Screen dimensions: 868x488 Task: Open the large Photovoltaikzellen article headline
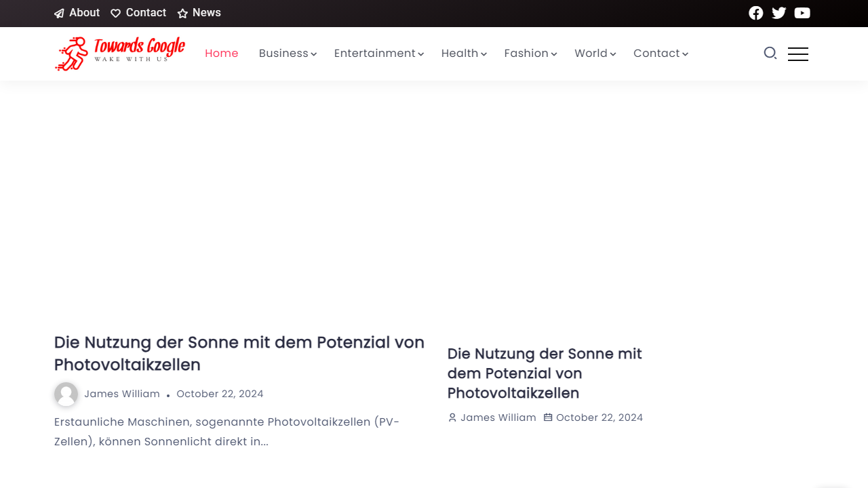[239, 353]
